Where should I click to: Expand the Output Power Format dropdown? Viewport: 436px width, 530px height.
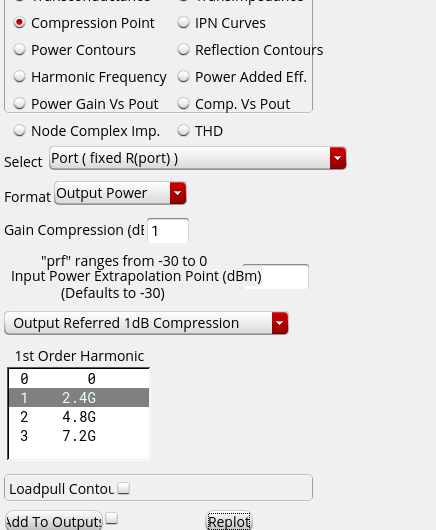(120, 193)
